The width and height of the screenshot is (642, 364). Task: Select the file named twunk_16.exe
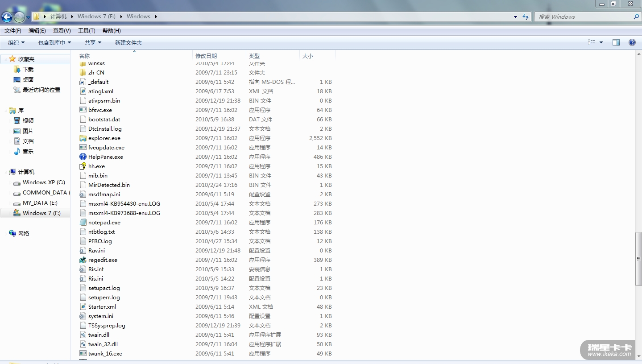(x=105, y=354)
